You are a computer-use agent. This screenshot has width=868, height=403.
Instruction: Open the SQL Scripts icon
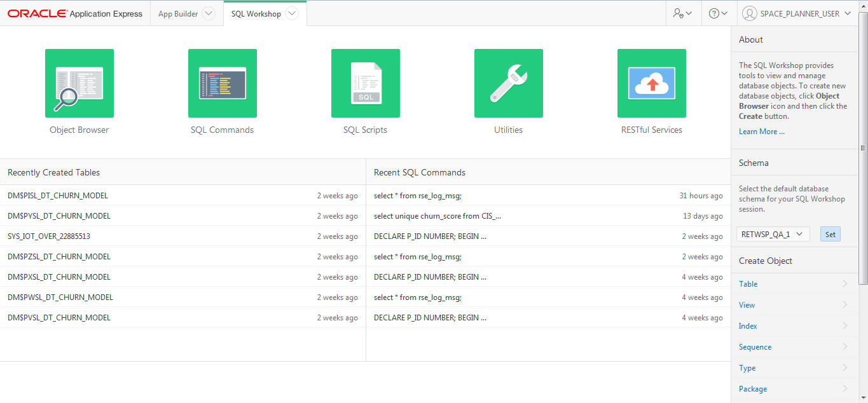[366, 83]
